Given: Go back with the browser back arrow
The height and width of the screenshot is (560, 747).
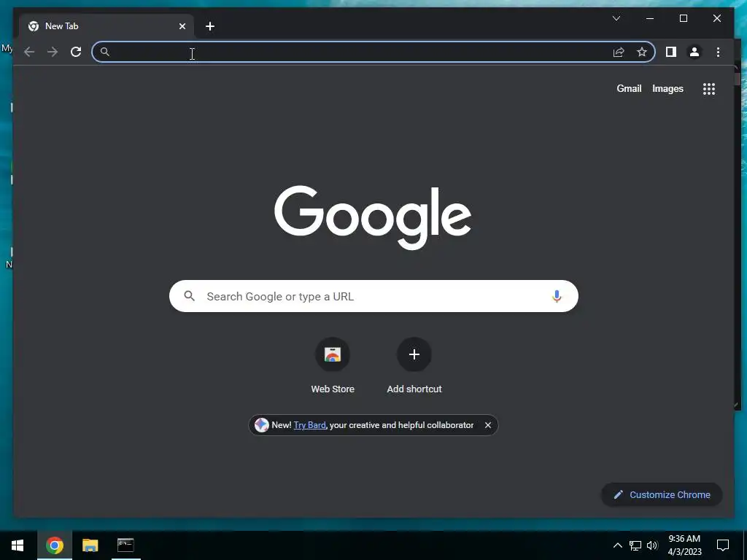Looking at the screenshot, I should pyautogui.click(x=29, y=52).
